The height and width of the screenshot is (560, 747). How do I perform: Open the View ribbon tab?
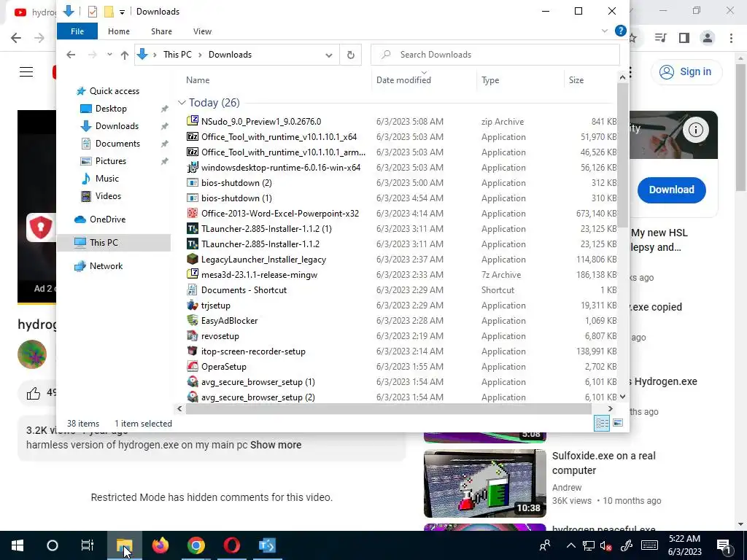pyautogui.click(x=202, y=31)
